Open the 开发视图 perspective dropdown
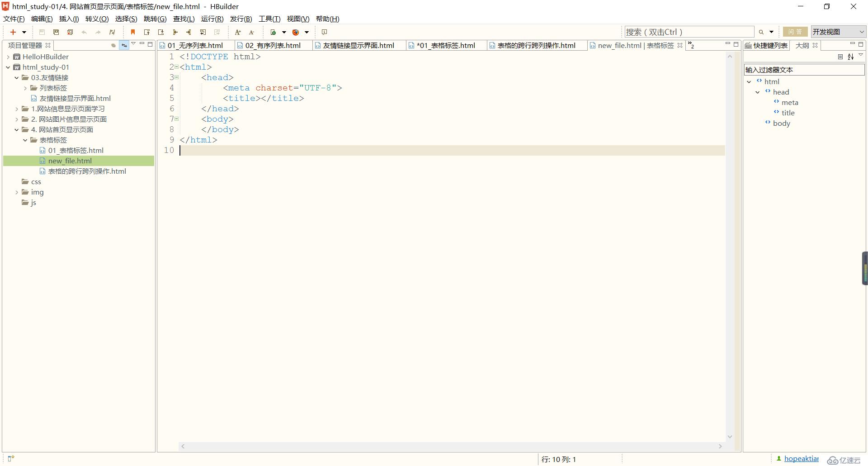This screenshot has height=466, width=868. (x=839, y=32)
